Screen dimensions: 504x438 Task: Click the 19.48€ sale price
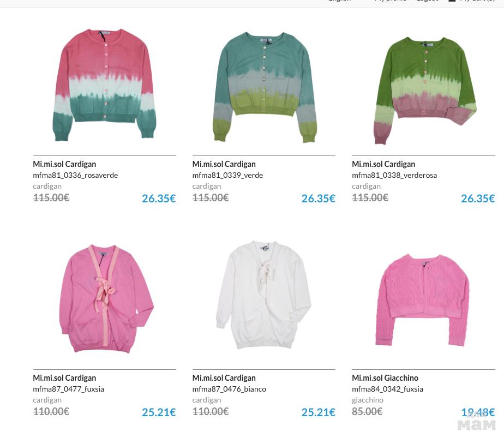tap(478, 412)
